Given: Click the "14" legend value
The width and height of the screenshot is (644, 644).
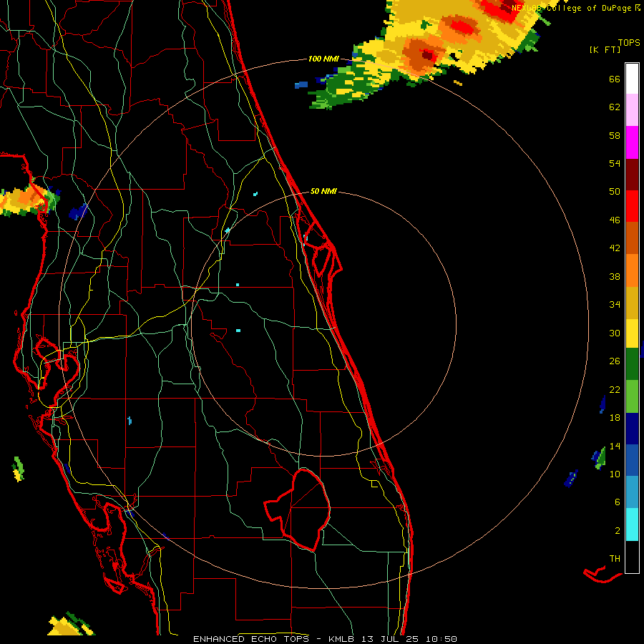Looking at the screenshot, I should point(615,446).
